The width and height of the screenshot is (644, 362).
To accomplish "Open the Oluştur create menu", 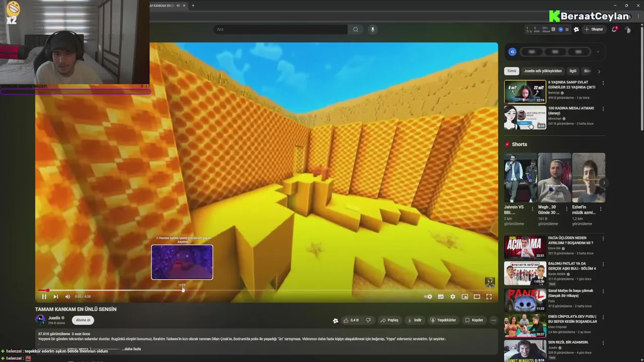I will [x=594, y=29].
